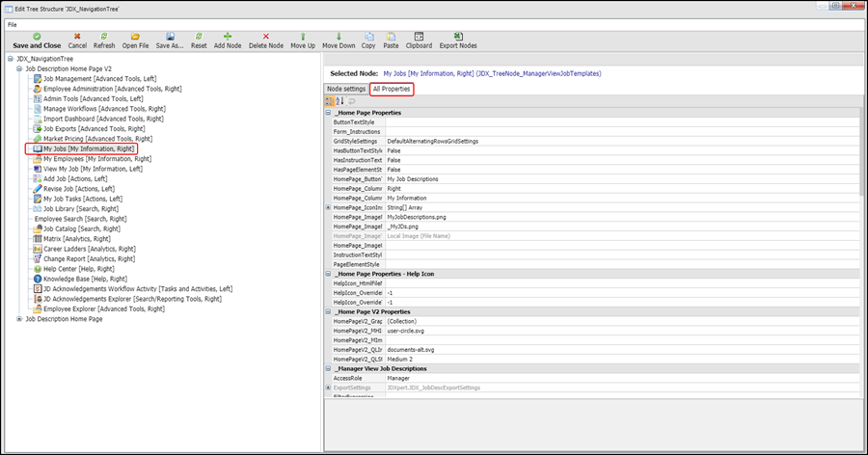Click the Move Down arrow icon
This screenshot has width=868, height=455.
338,36
